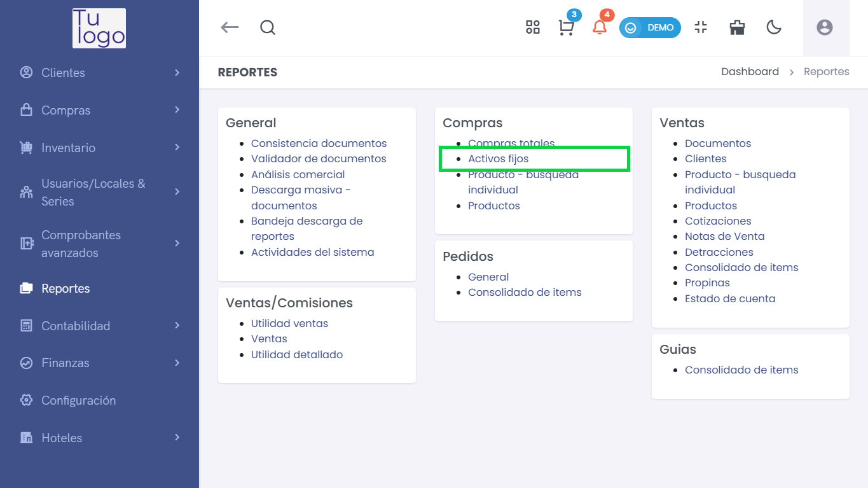This screenshot has height=488, width=868.
Task: Expand the Inventario chevron
Action: click(177, 148)
